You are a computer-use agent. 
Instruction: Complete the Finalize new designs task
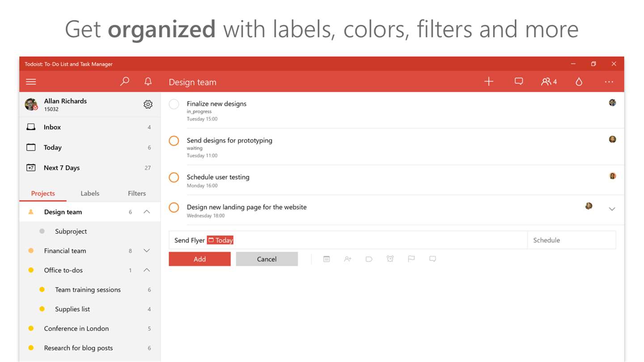174,104
